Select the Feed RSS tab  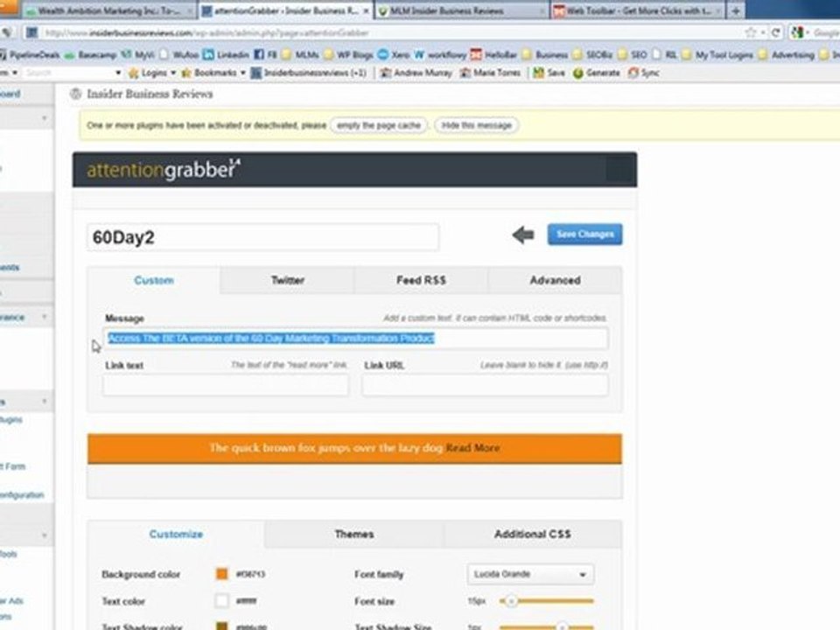point(421,280)
